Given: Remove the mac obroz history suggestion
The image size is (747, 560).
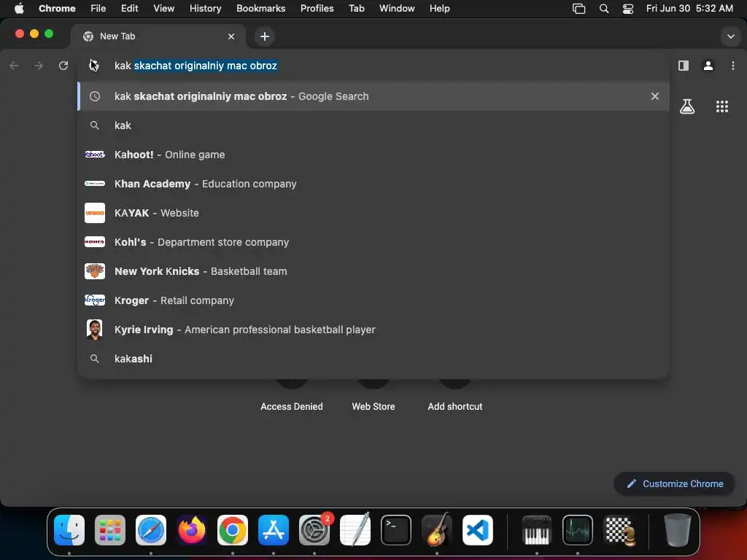Looking at the screenshot, I should [x=654, y=96].
